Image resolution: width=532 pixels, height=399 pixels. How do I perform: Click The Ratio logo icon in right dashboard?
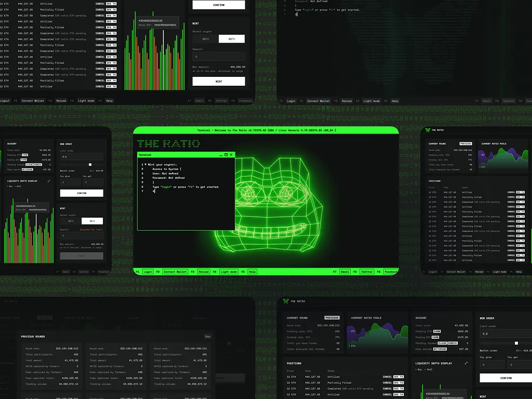pos(428,130)
